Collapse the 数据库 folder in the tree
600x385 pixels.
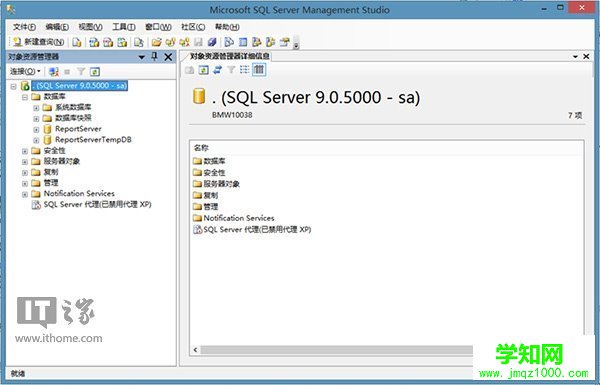point(25,97)
